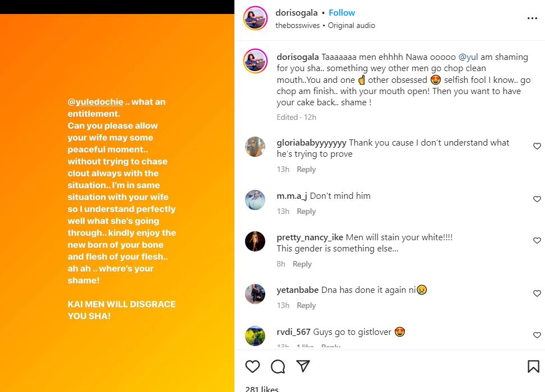Image resolution: width=545 pixels, height=392 pixels.
Task: Like the post with the heart icon
Action: pos(253,366)
